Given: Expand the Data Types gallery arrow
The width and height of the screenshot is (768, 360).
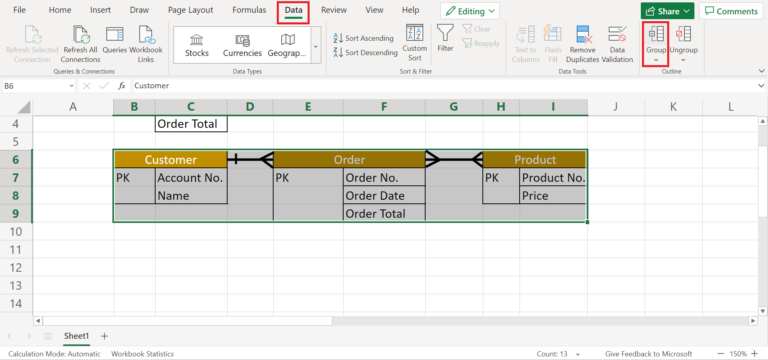Looking at the screenshot, I should pos(315,46).
